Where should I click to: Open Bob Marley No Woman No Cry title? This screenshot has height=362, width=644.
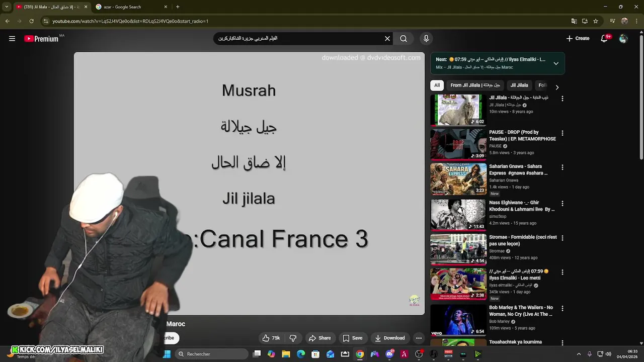pyautogui.click(x=521, y=311)
